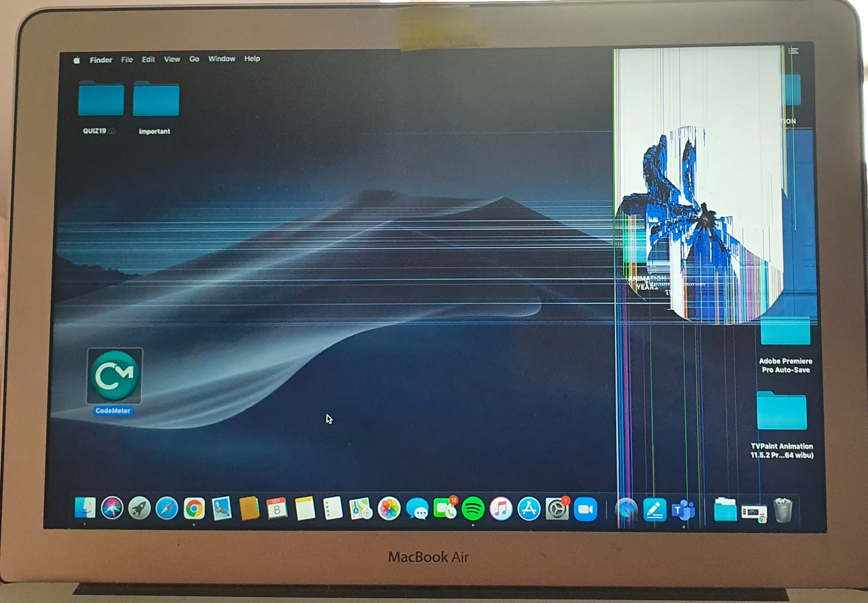
Task: Open Mail stamp icon in the Dock
Action: coord(222,508)
